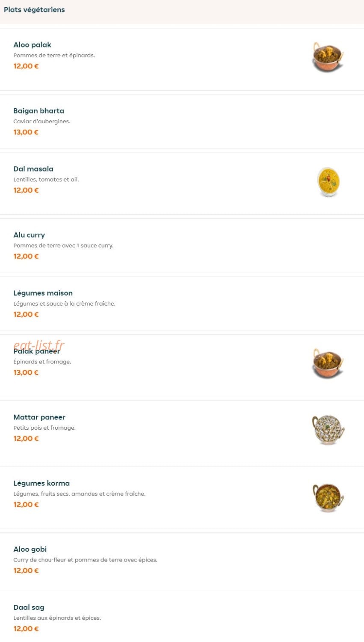Click the Baigan bharta 13,00 € price
The width and height of the screenshot is (364, 642).
[x=26, y=132]
